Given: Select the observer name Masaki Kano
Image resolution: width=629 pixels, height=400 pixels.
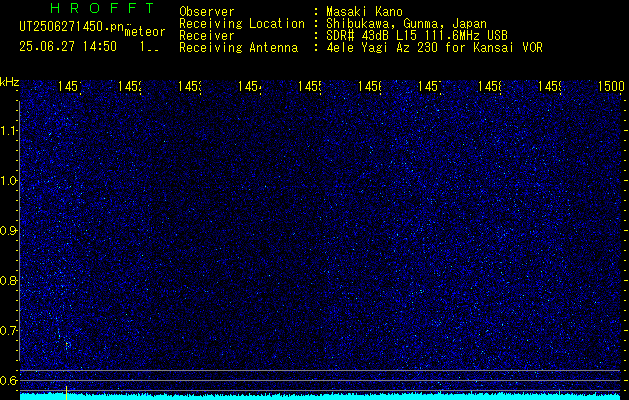Looking at the screenshot, I should click(364, 12).
